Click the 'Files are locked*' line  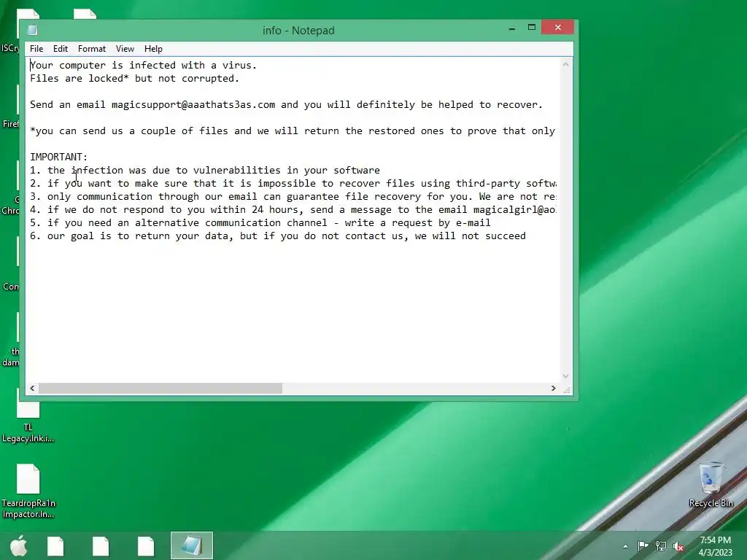(134, 79)
